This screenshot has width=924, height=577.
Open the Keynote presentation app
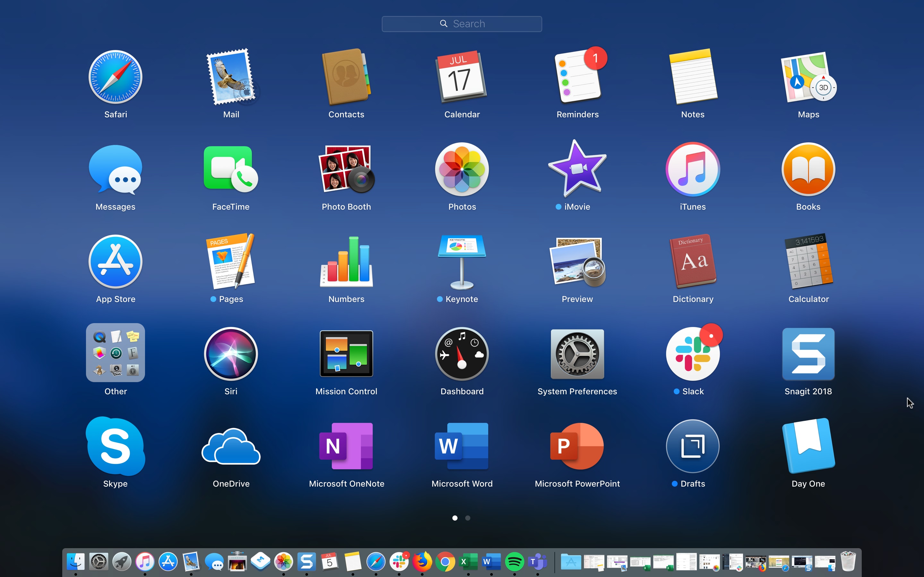[x=462, y=262]
